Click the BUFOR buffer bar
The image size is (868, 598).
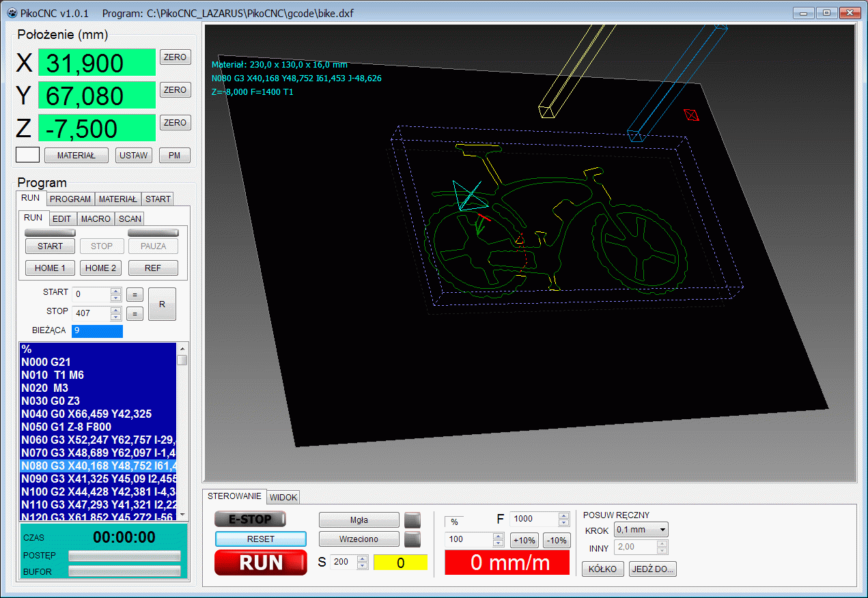click(x=125, y=571)
